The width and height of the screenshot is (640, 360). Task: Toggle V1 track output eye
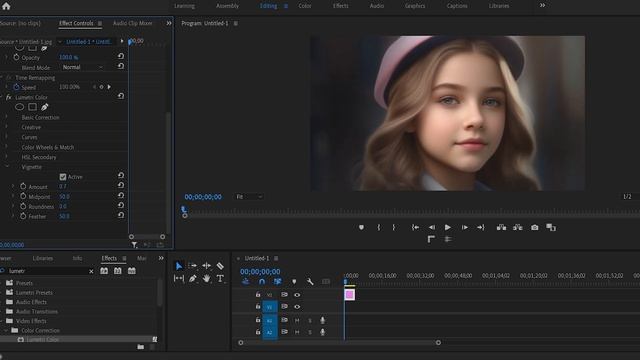click(x=297, y=307)
